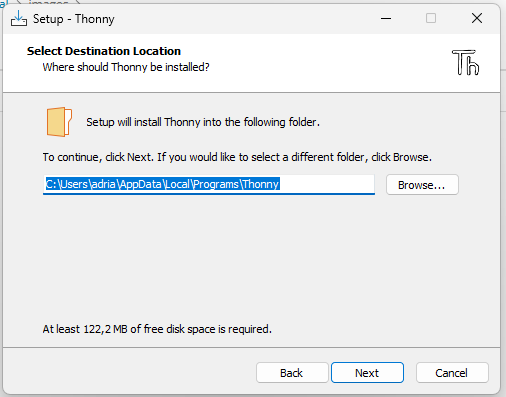Minimize the Setup - Thonny window
This screenshot has height=397, width=506.
tap(386, 18)
